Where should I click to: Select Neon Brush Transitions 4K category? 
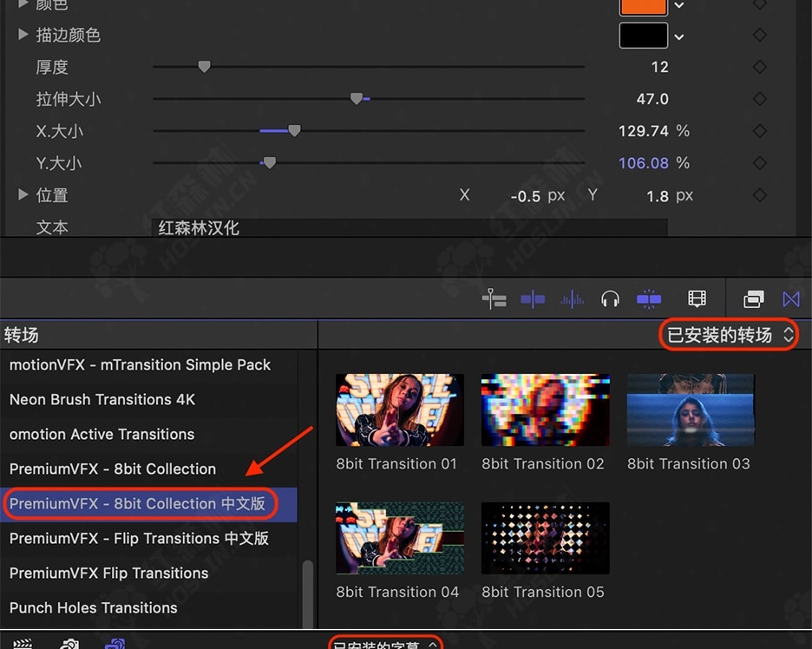pos(148,400)
